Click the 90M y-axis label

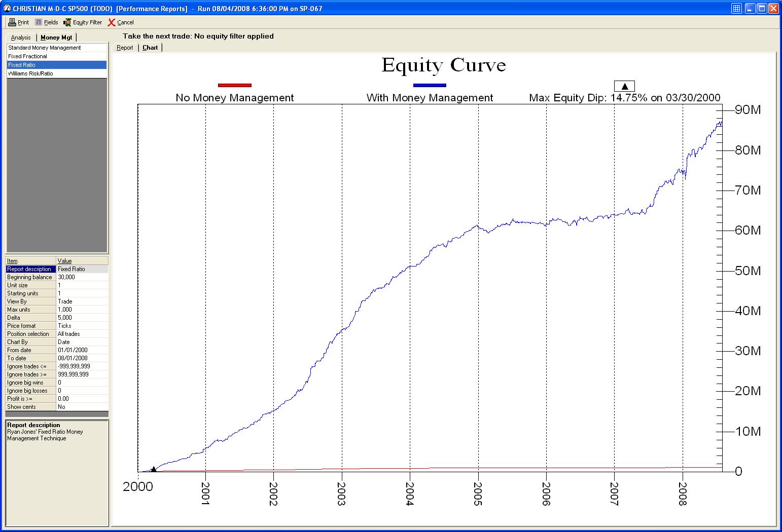[x=748, y=109]
